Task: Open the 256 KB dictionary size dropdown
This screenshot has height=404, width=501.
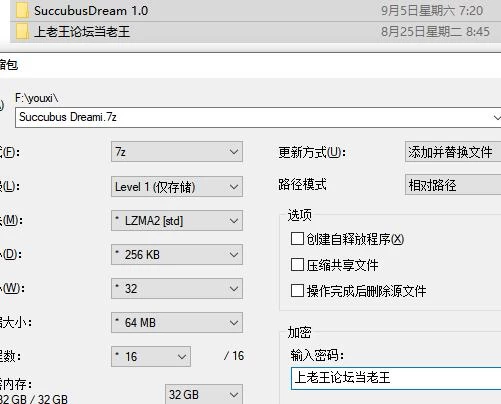Action: [x=177, y=255]
